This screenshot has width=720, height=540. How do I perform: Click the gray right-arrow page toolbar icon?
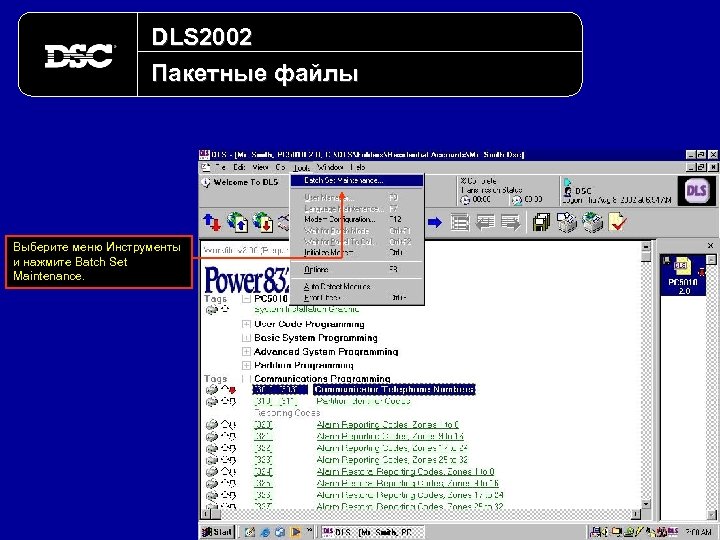(510, 223)
